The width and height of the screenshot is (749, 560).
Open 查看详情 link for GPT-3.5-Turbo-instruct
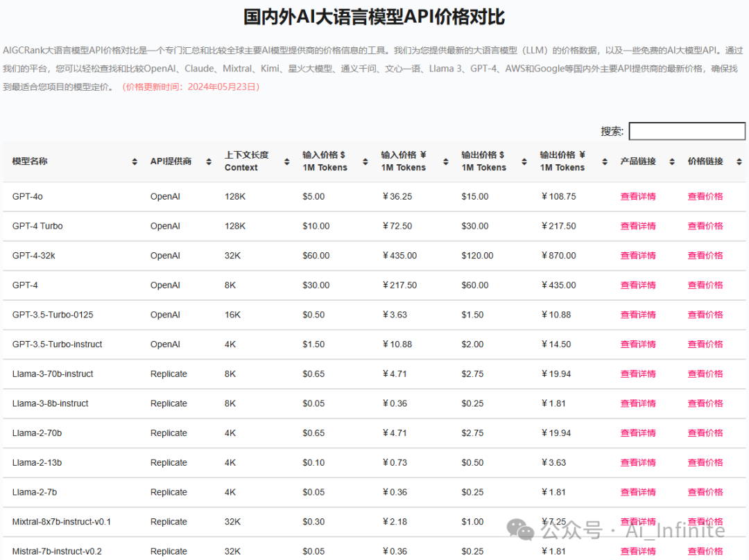(638, 344)
